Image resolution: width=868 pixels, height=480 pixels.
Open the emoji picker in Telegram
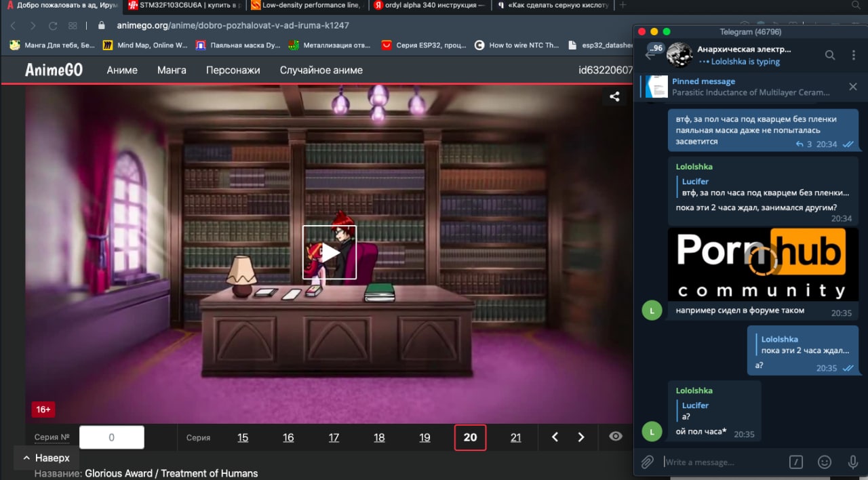pyautogui.click(x=825, y=462)
